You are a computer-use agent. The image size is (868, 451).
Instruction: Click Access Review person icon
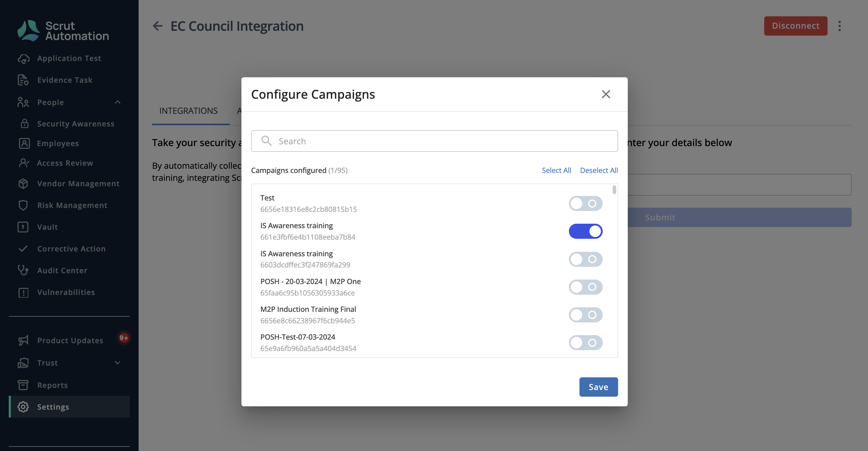point(24,163)
